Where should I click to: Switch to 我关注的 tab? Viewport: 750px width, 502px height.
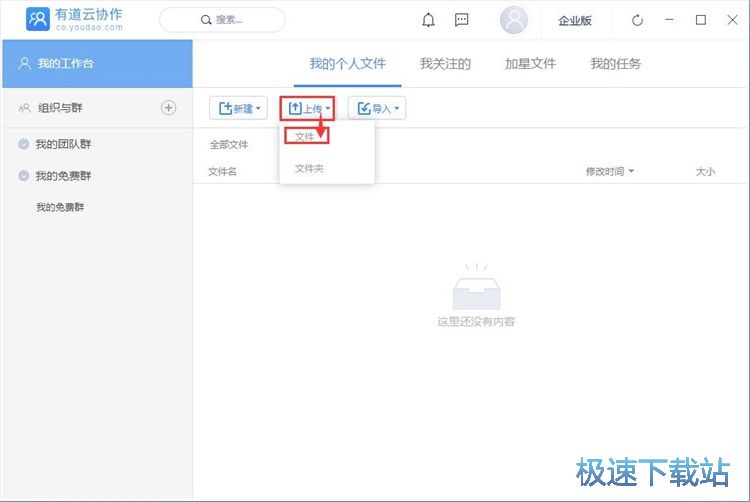445,64
